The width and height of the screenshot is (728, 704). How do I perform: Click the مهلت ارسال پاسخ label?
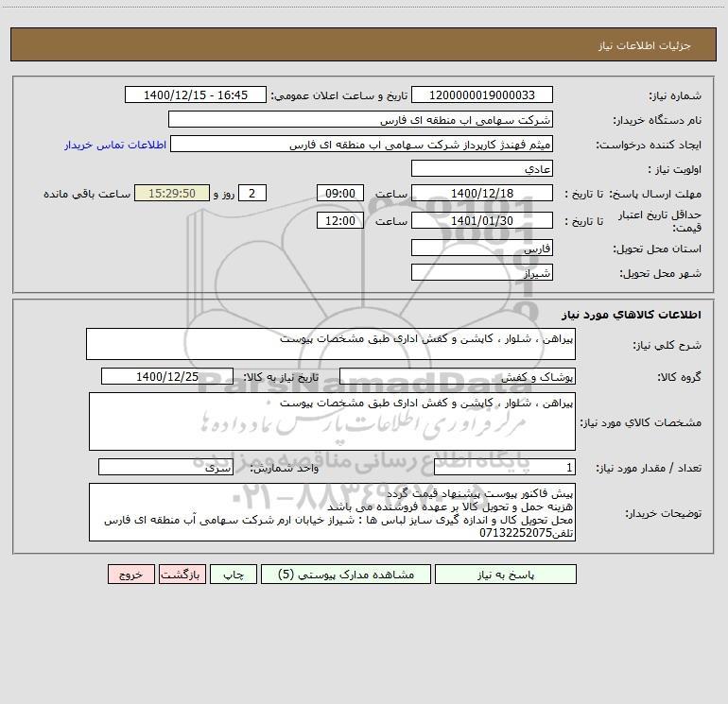pos(655,194)
